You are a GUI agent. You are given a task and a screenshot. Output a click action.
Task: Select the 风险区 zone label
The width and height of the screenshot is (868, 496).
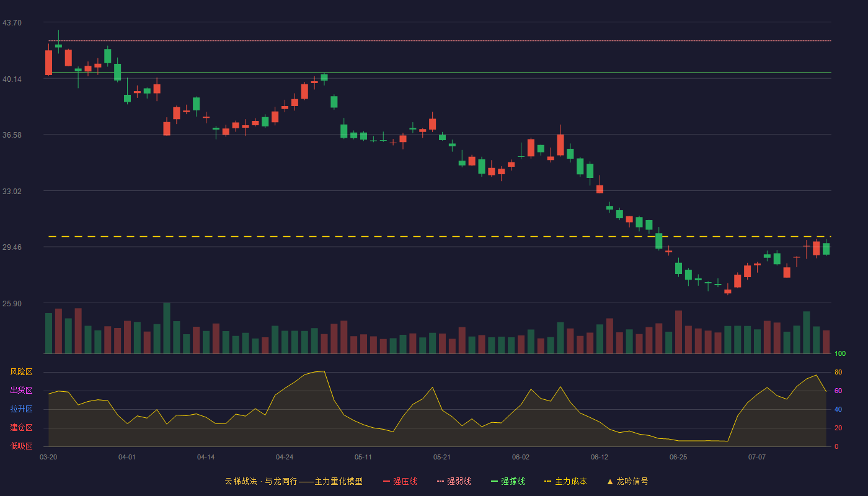[21, 372]
